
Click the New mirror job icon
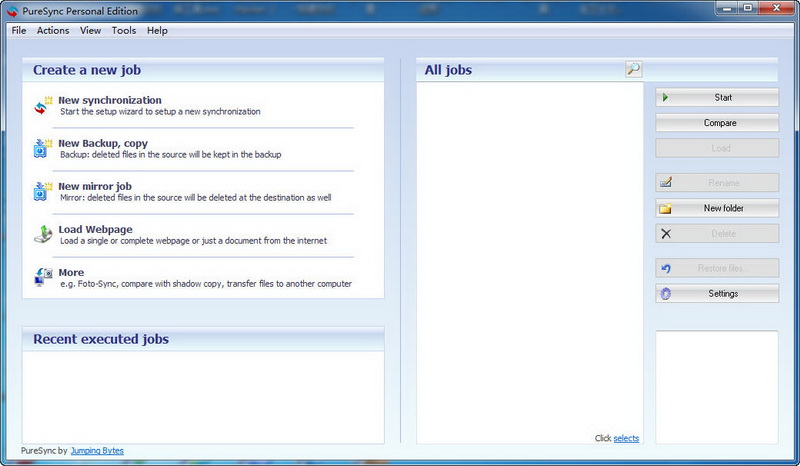[x=43, y=191]
